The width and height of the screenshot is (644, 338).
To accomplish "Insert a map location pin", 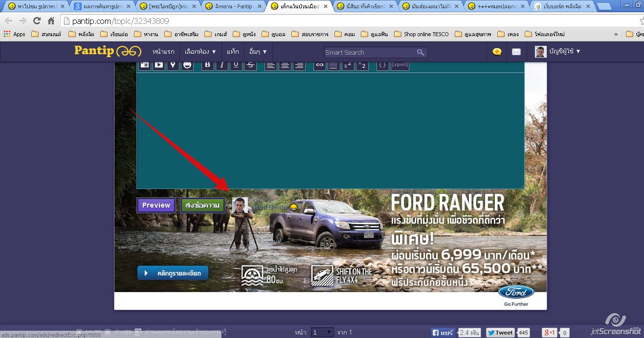I will pos(173,65).
